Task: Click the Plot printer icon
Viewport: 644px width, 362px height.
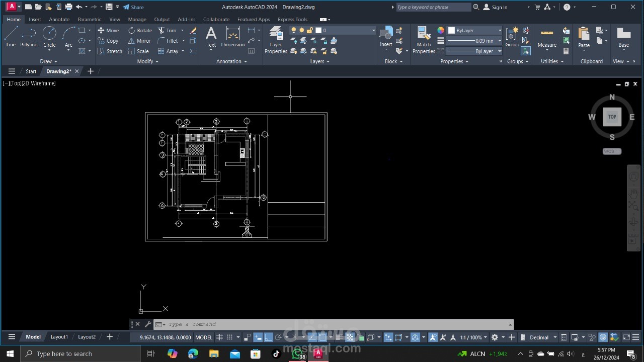Action: (x=69, y=7)
